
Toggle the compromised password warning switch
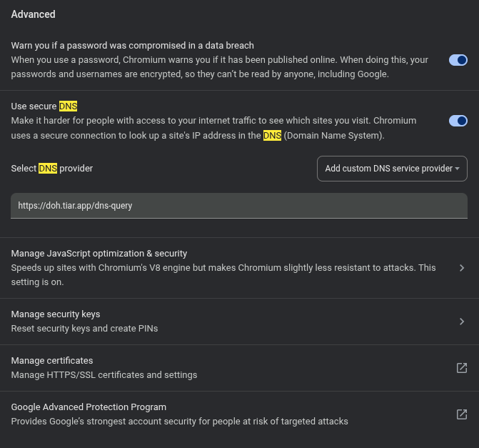coord(458,60)
